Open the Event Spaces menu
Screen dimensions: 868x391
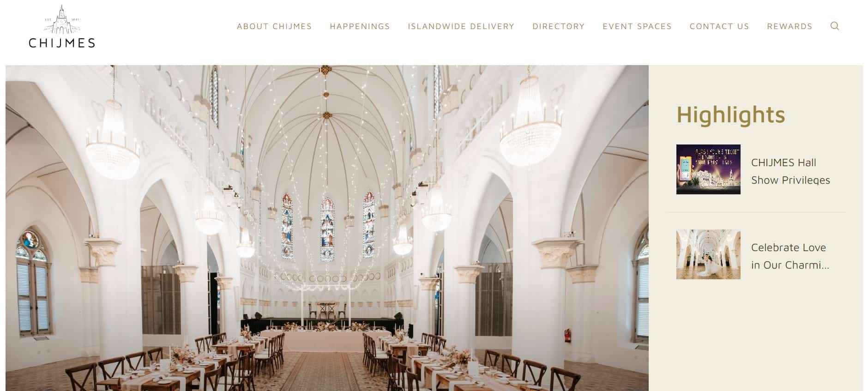[x=637, y=26]
